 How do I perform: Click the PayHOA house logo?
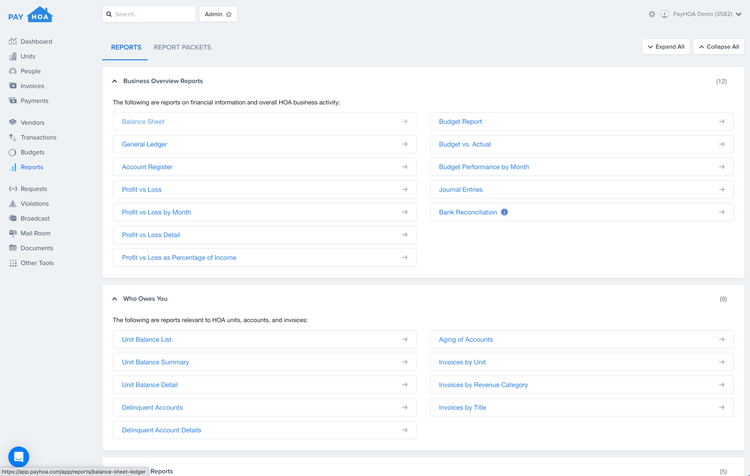pos(31,15)
